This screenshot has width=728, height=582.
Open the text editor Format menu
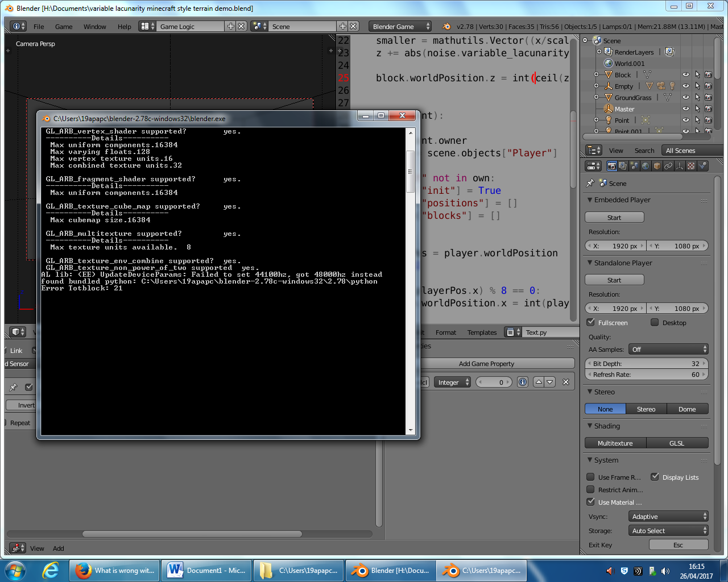[x=445, y=332]
